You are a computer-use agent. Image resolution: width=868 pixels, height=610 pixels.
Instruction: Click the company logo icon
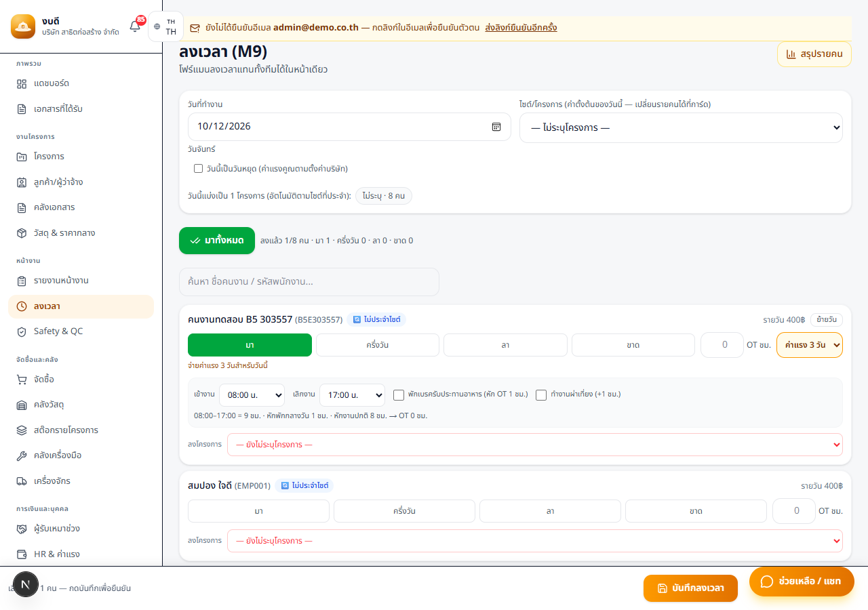(22, 26)
